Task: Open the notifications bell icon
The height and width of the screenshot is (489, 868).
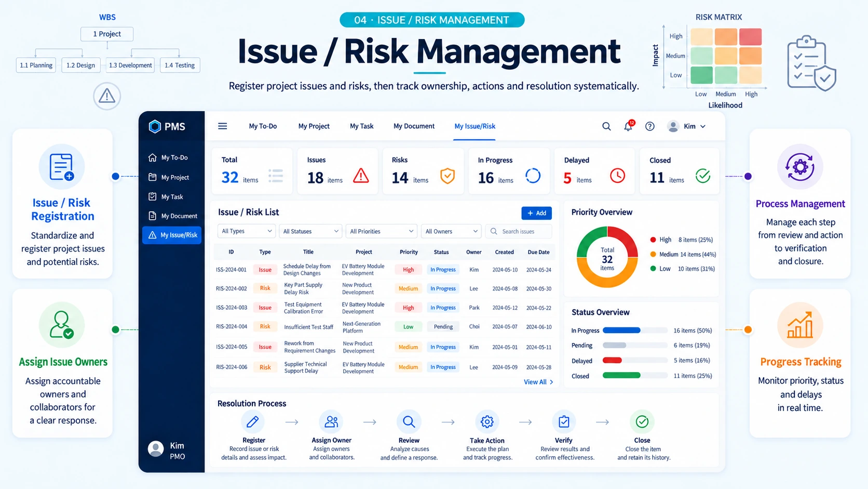Action: click(629, 126)
